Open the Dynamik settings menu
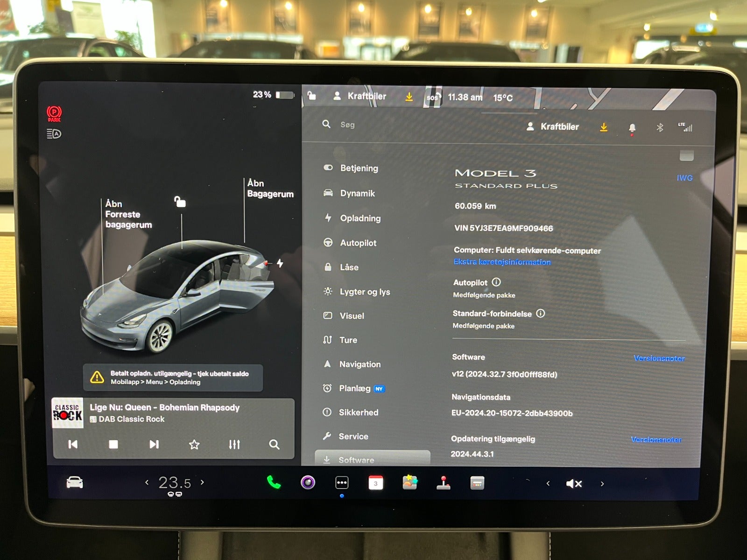Image resolution: width=747 pixels, height=560 pixels. coord(349,193)
